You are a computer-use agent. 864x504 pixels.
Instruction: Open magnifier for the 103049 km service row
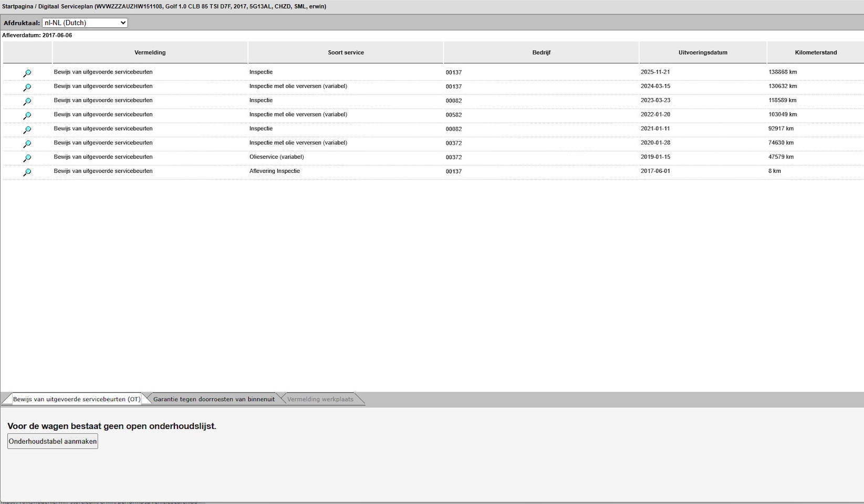tap(27, 115)
